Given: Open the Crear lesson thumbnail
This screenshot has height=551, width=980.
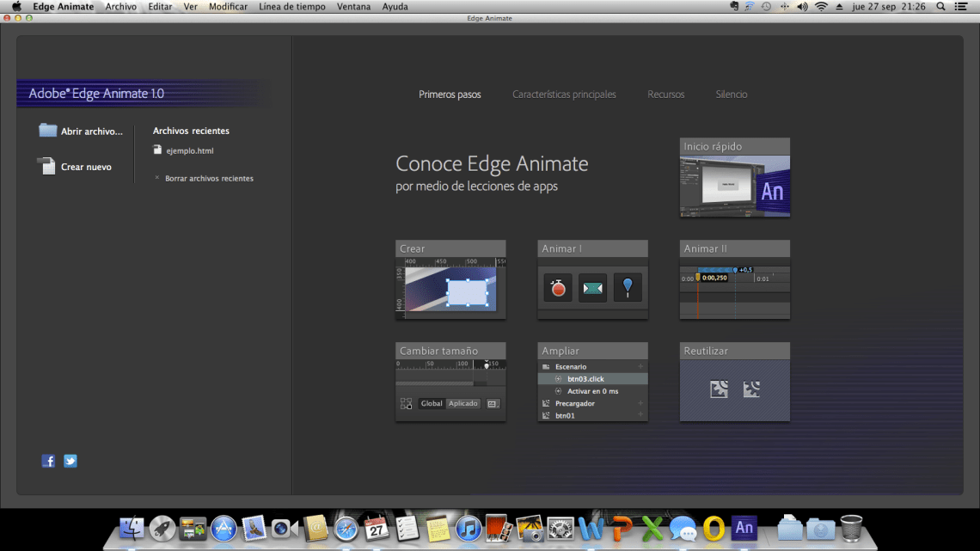Looking at the screenshot, I should click(450, 287).
